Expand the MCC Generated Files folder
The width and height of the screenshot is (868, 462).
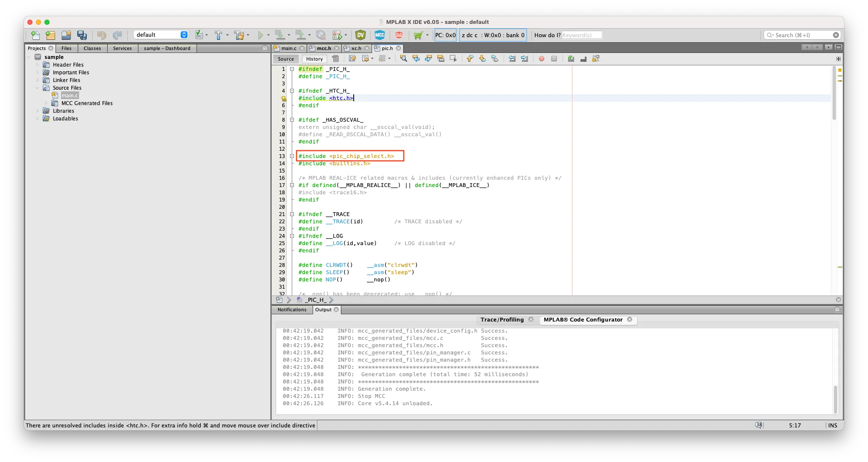pyautogui.click(x=46, y=103)
